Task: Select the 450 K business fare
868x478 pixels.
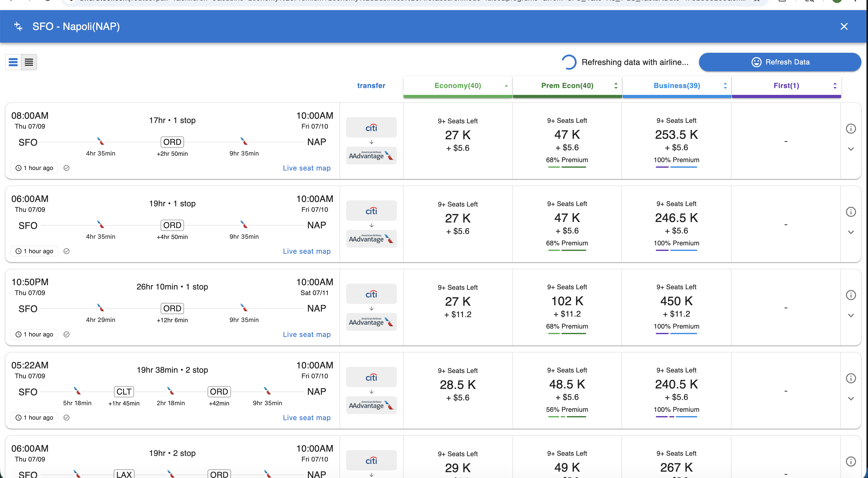Action: 676,301
